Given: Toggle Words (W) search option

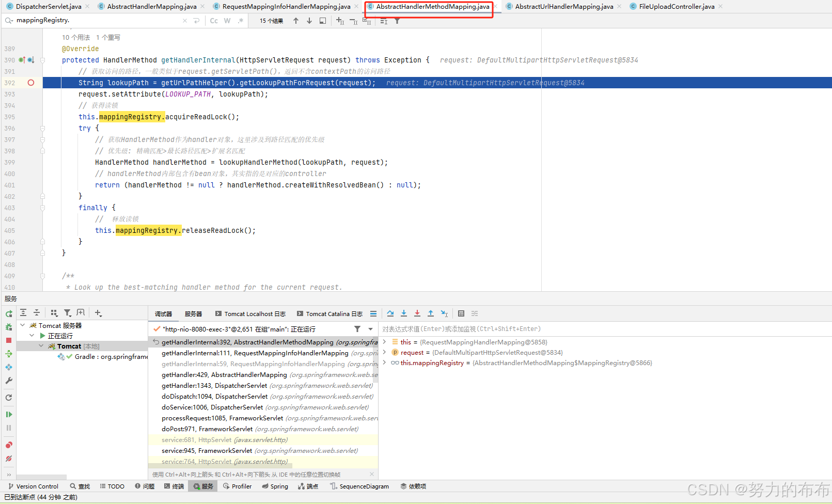Looking at the screenshot, I should pyautogui.click(x=227, y=21).
